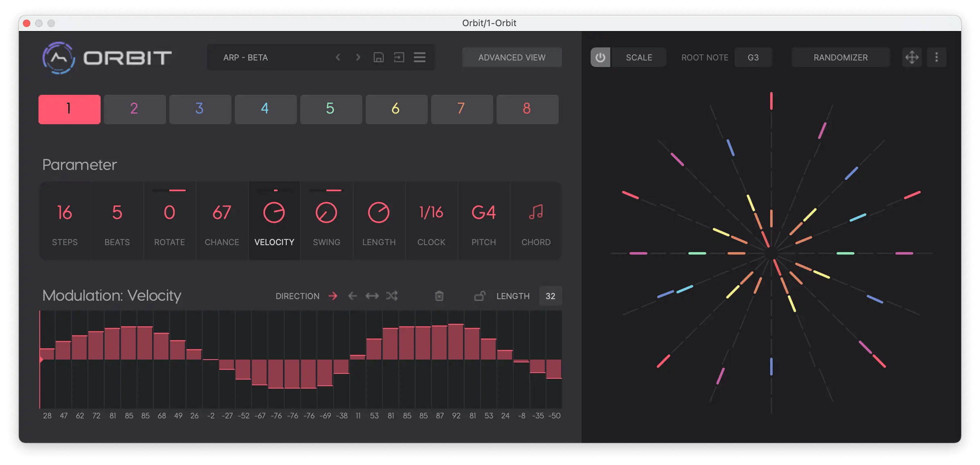This screenshot has width=980, height=465.
Task: Click the save preset icon
Action: (x=378, y=57)
